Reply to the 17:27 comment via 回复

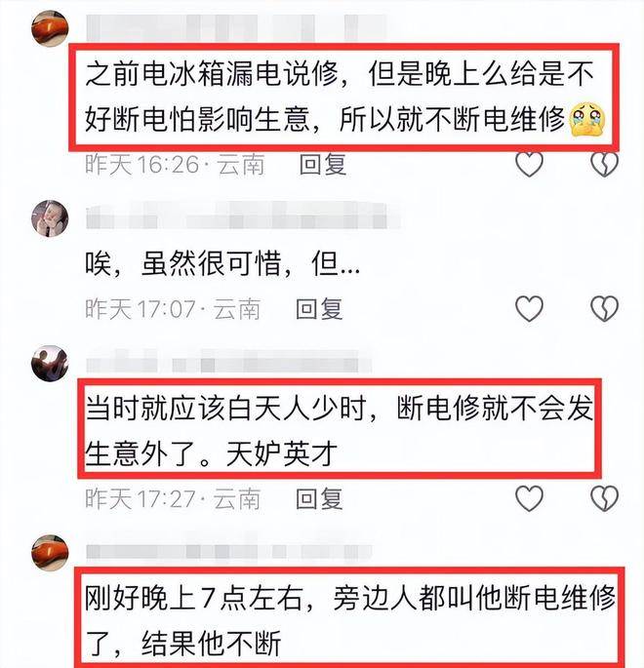[319, 498]
